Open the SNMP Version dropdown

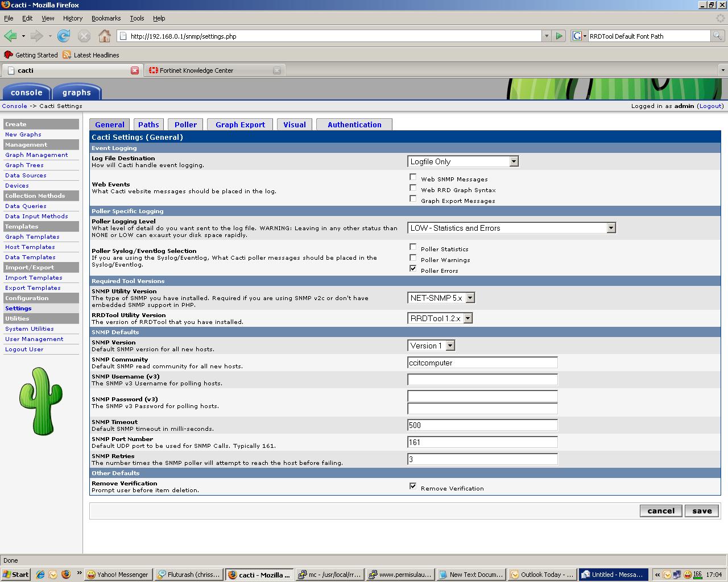click(x=431, y=346)
